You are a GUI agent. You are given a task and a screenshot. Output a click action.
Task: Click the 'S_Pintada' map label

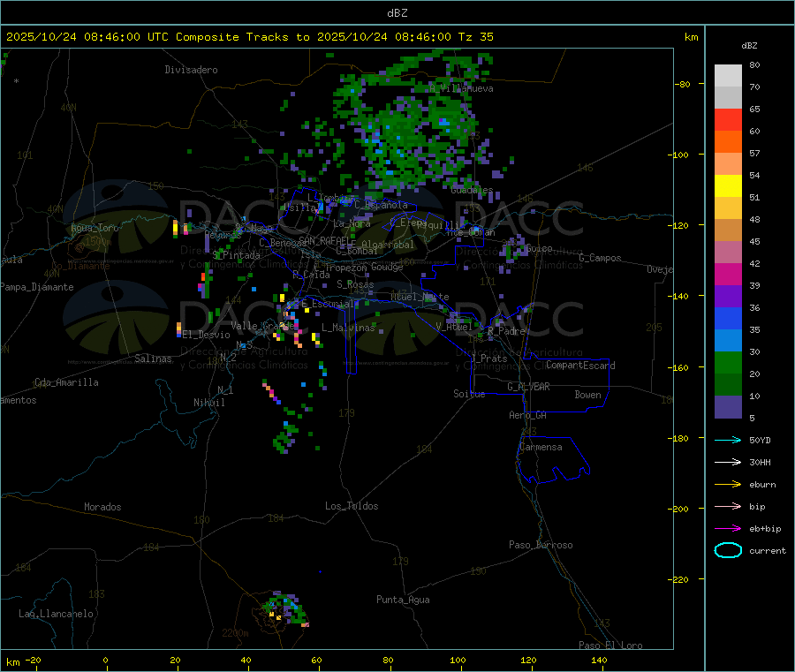click(236, 255)
